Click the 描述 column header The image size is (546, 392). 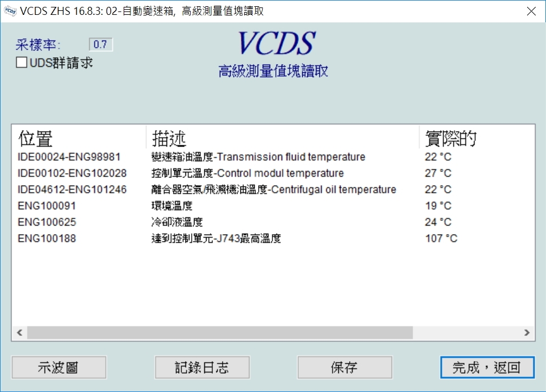click(x=283, y=138)
